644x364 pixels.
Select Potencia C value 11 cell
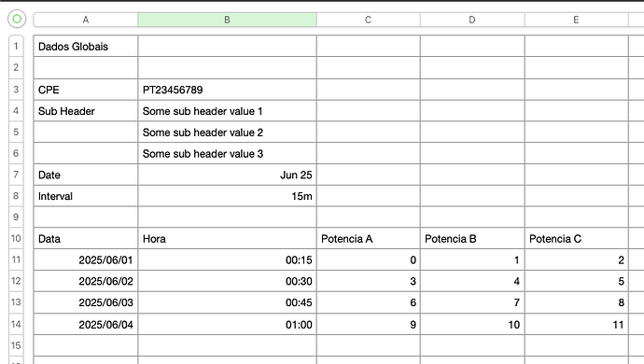click(576, 324)
